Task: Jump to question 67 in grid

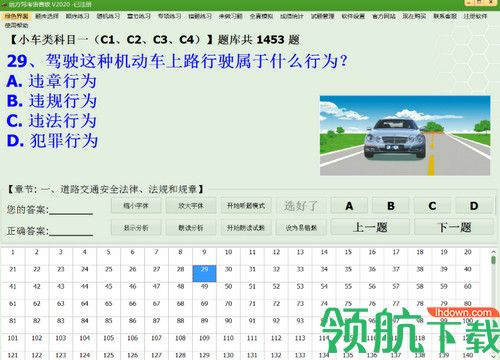Action: pos(156,308)
